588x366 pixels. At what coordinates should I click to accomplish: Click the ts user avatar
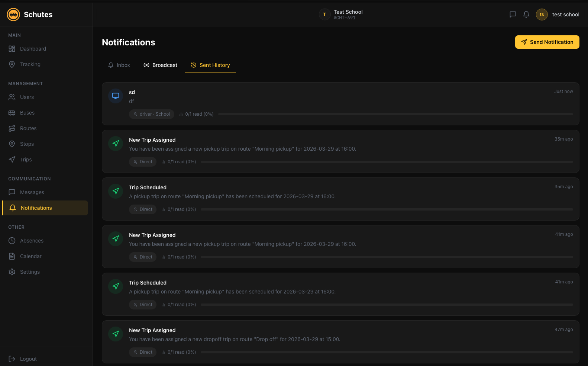click(x=542, y=15)
